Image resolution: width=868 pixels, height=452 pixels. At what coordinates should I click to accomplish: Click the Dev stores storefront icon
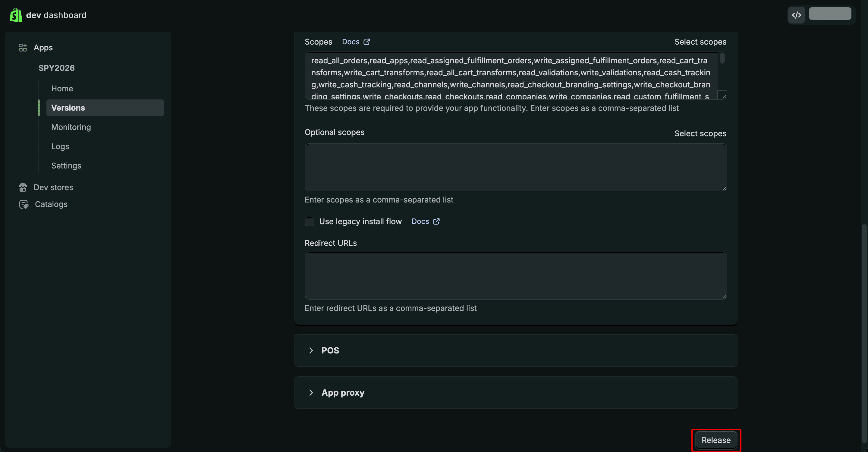coord(23,187)
